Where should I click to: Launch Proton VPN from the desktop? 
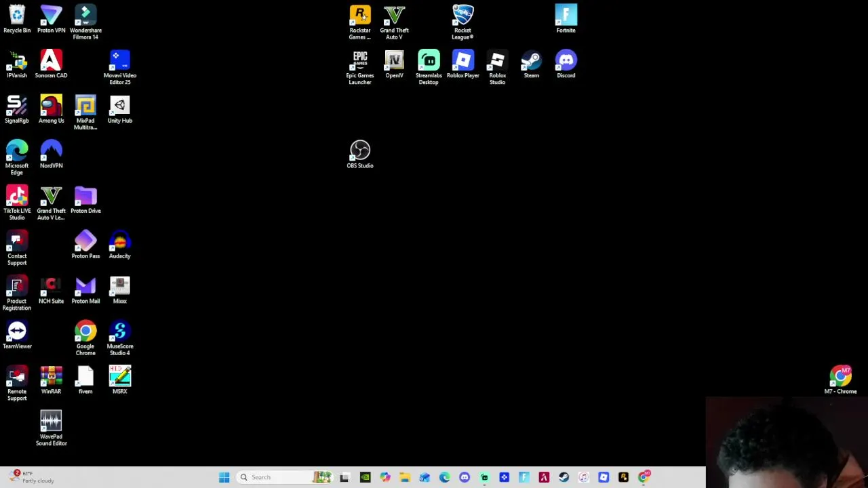52,19
